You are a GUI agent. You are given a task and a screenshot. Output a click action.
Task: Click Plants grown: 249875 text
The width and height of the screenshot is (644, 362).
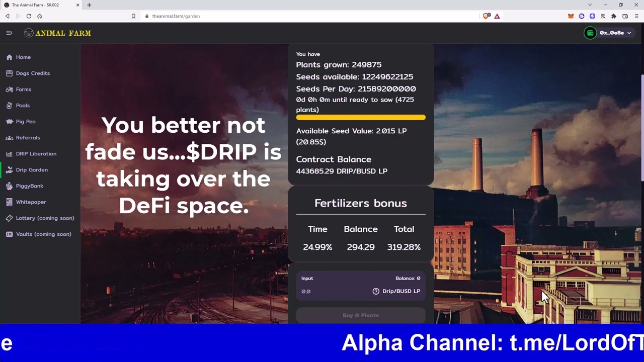pos(339,65)
